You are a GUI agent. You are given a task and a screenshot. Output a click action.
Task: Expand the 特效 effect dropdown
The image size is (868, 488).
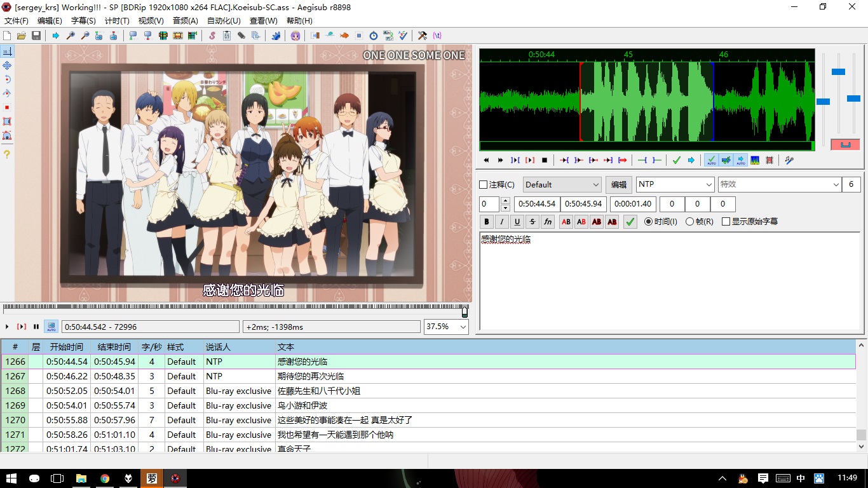click(x=836, y=184)
